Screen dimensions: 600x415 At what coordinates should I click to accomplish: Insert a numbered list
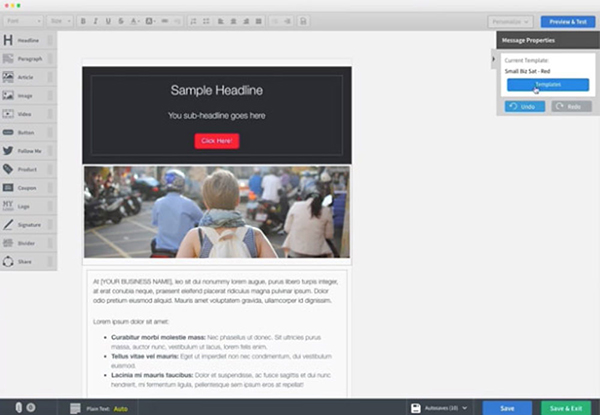[193, 21]
